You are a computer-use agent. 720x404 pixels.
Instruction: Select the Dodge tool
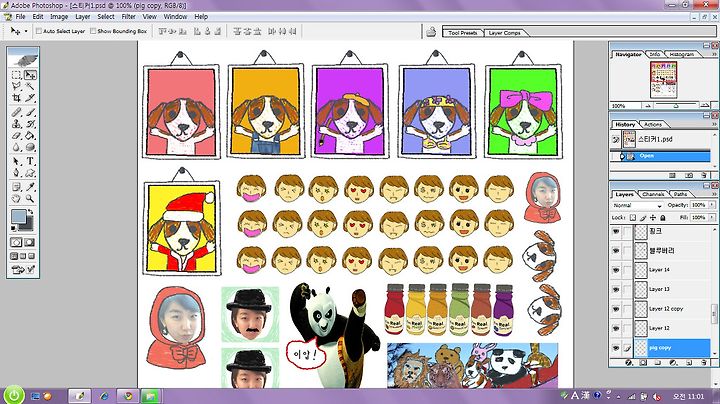coord(30,147)
